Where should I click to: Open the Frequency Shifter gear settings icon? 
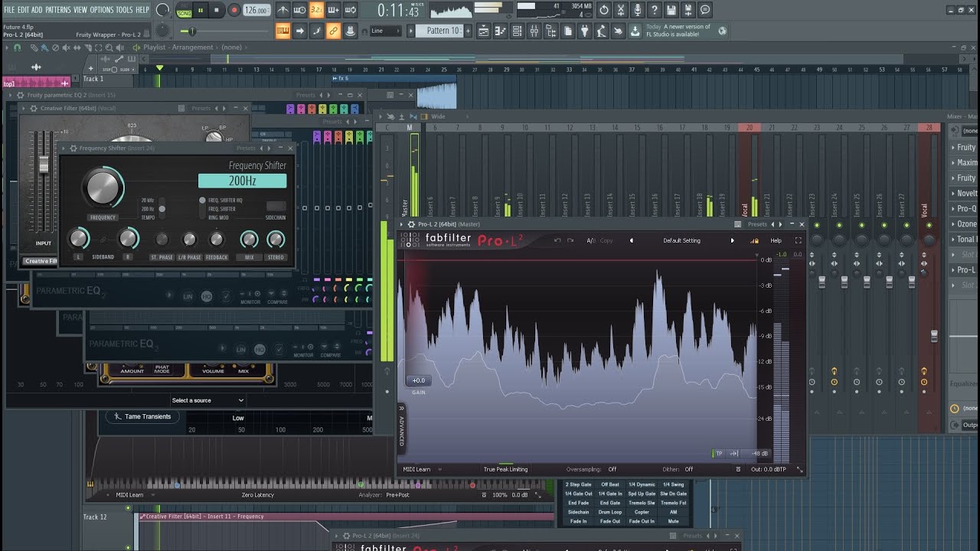click(x=73, y=148)
